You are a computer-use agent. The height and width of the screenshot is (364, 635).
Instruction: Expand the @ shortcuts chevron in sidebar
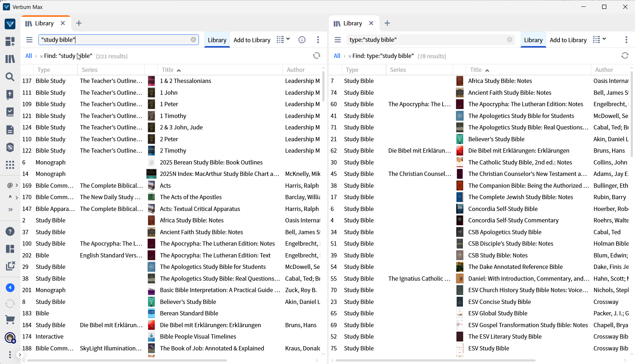[16, 185]
